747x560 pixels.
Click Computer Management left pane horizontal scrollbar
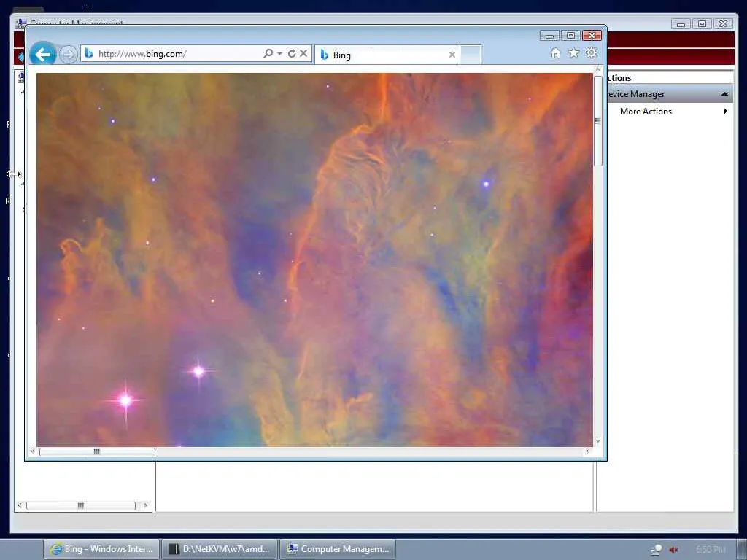click(81, 506)
